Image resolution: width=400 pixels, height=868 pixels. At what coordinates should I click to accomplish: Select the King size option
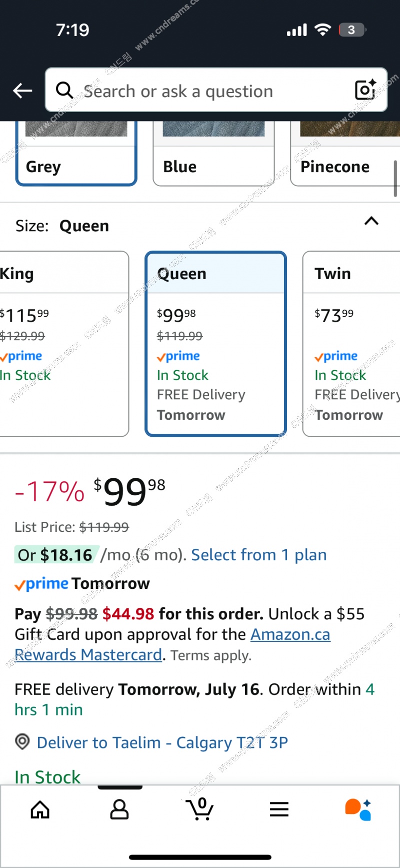(64, 344)
